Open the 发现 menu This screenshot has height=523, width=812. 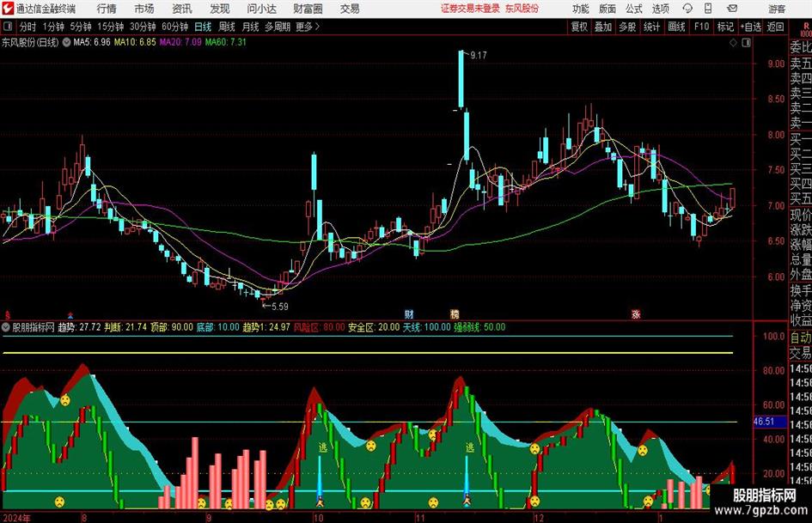(x=220, y=9)
